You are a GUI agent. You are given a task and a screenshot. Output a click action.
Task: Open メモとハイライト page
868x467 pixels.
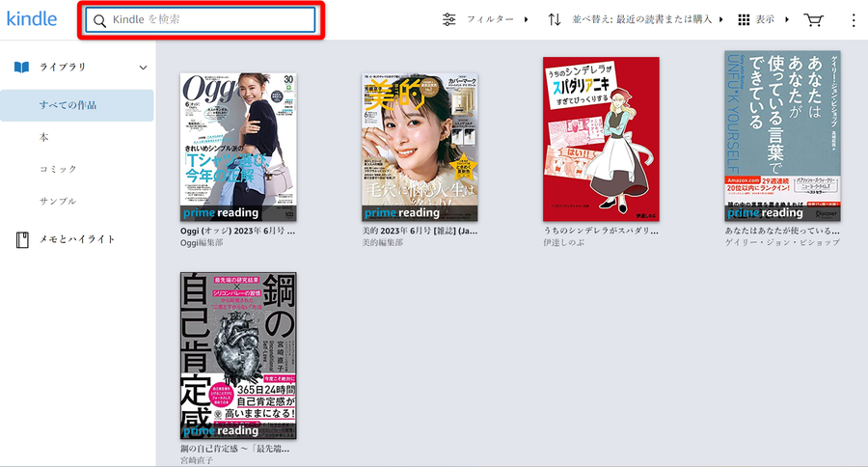click(77, 239)
